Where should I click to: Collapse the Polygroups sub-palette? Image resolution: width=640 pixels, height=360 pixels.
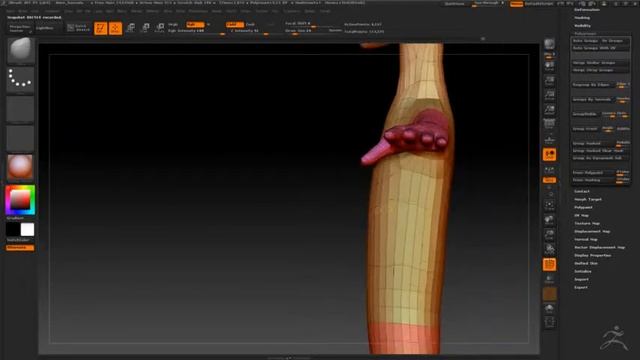[x=585, y=33]
